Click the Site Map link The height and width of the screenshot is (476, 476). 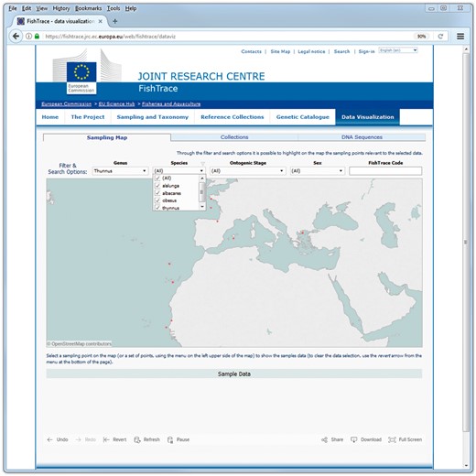280,51
